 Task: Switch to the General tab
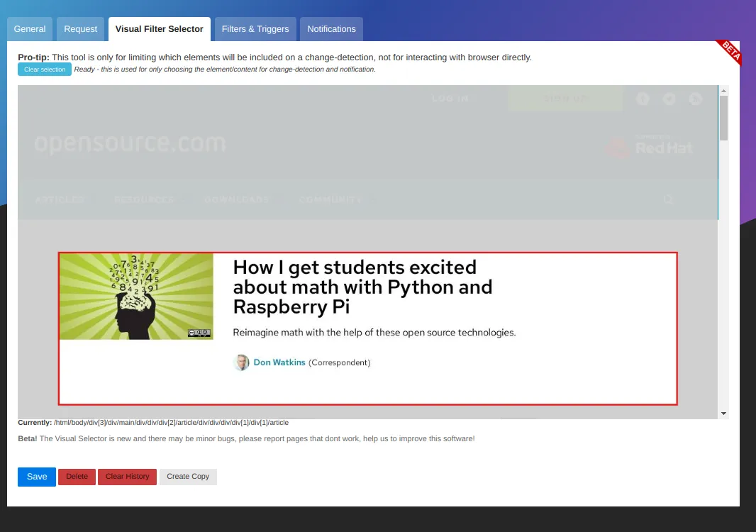pyautogui.click(x=30, y=29)
